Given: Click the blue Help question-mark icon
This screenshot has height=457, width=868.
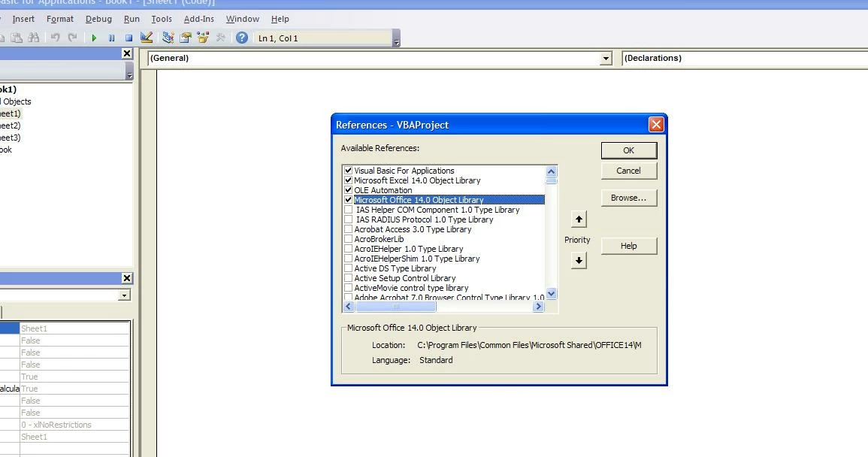Looking at the screenshot, I should (242, 38).
